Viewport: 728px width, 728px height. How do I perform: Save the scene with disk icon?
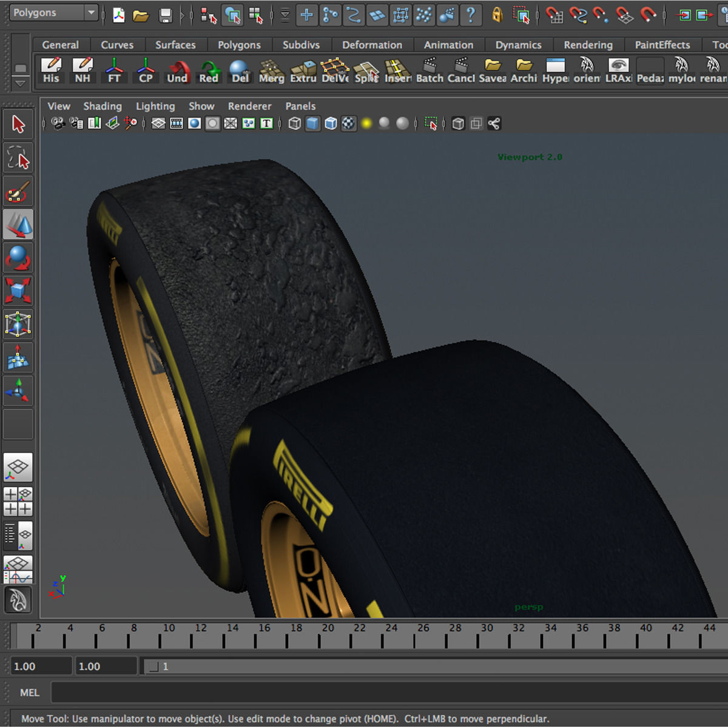coord(165,15)
